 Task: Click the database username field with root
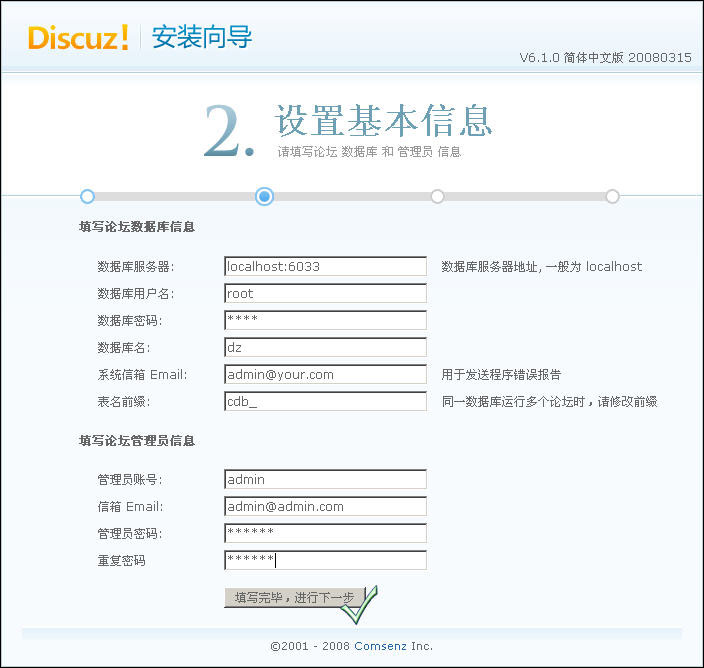pyautogui.click(x=325, y=294)
